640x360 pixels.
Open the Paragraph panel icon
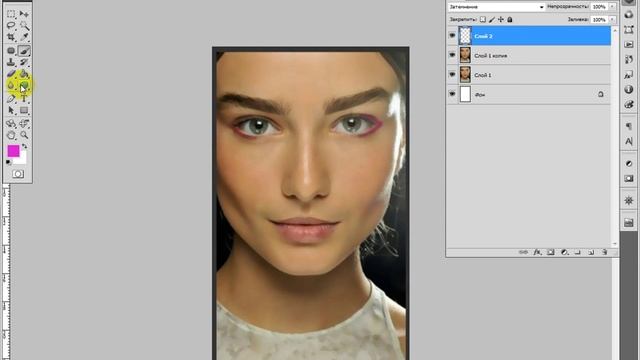[629, 126]
